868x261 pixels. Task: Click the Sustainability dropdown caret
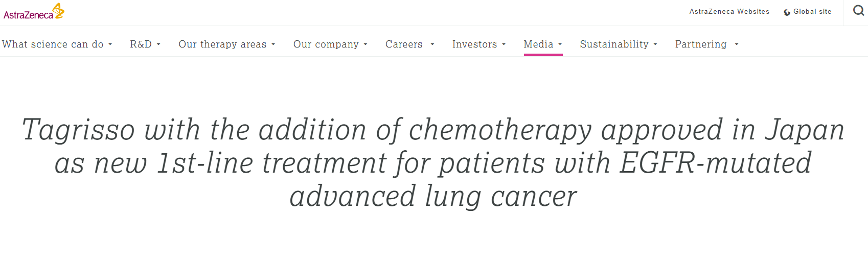click(x=655, y=44)
